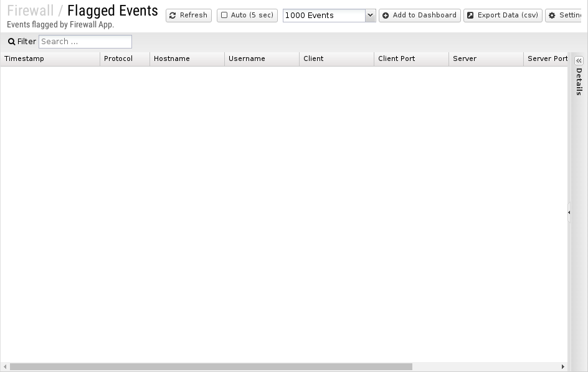Viewport: 588px width, 372px height.
Task: Click the vertical Details label
Action: tap(579, 81)
